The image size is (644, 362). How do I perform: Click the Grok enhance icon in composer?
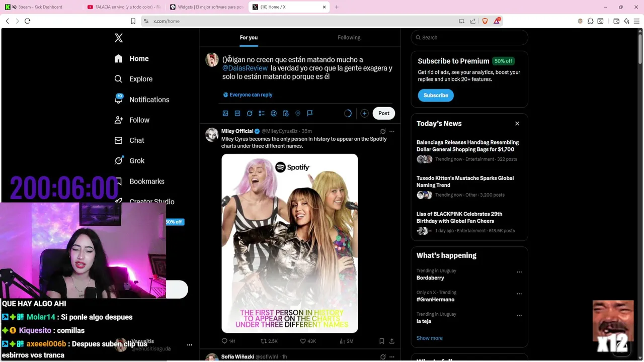tap(250, 114)
